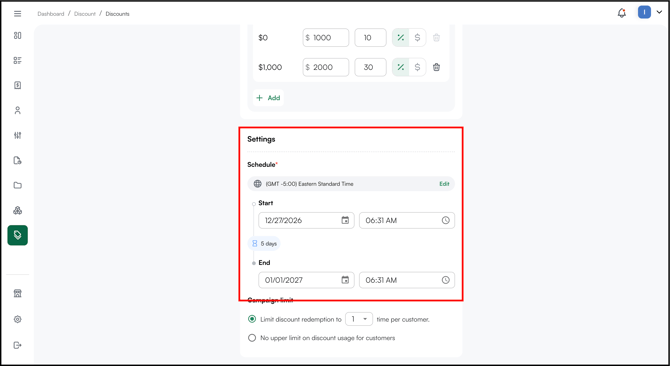Open the start date calendar picker
Screen dimensions: 670x366
click(x=345, y=220)
